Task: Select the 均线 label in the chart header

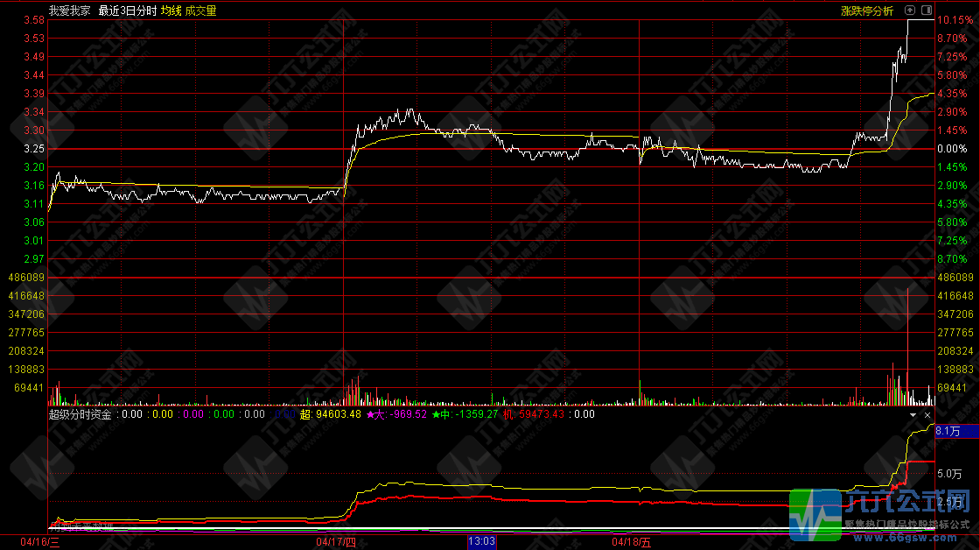Action: tap(171, 11)
